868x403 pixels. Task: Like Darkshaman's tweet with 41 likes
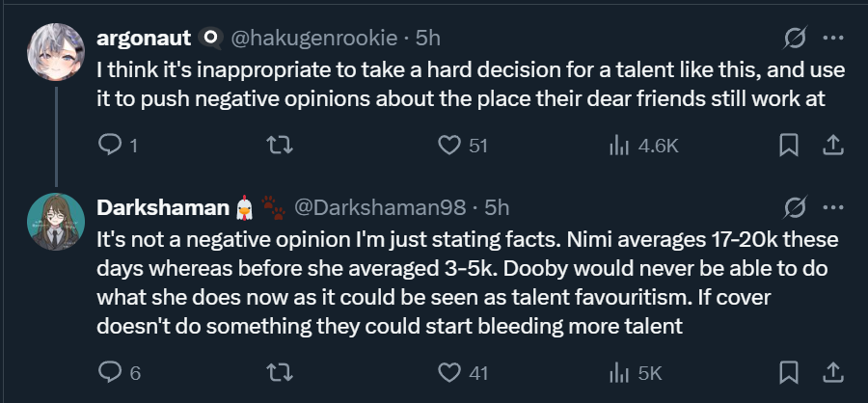coord(448,372)
